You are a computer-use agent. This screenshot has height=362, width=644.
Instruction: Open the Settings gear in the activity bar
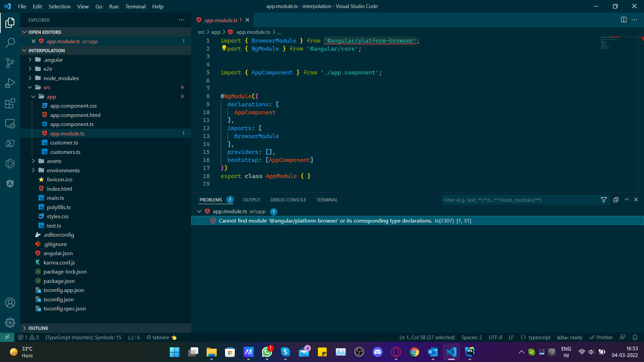click(10, 322)
